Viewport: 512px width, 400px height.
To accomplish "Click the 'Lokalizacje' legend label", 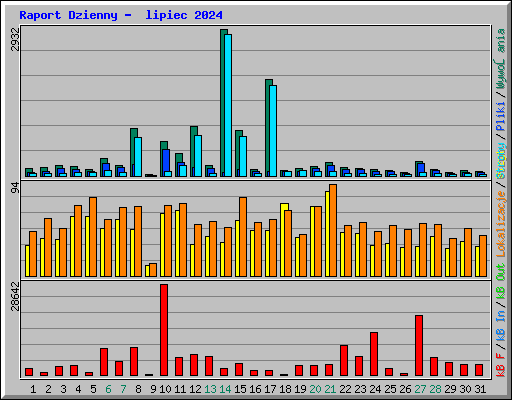I will [501, 224].
